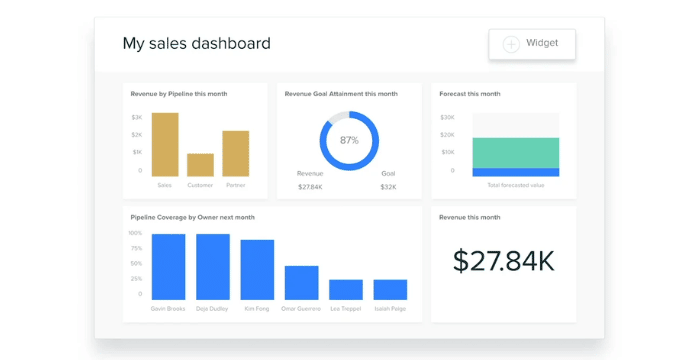The width and height of the screenshot is (700, 360).
Task: Click the 'Gavin Brooks' owner label
Action: pyautogui.click(x=168, y=309)
